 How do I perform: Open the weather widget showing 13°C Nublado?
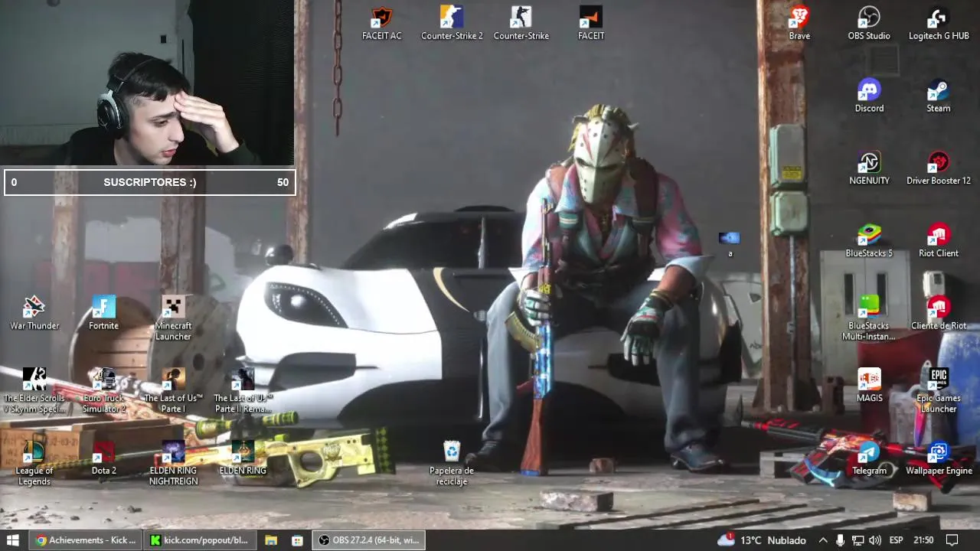(x=761, y=540)
